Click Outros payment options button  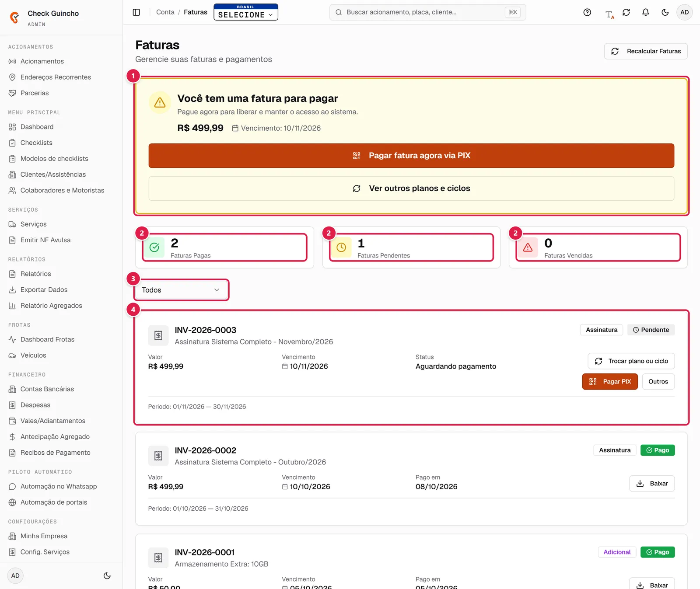[x=658, y=381]
